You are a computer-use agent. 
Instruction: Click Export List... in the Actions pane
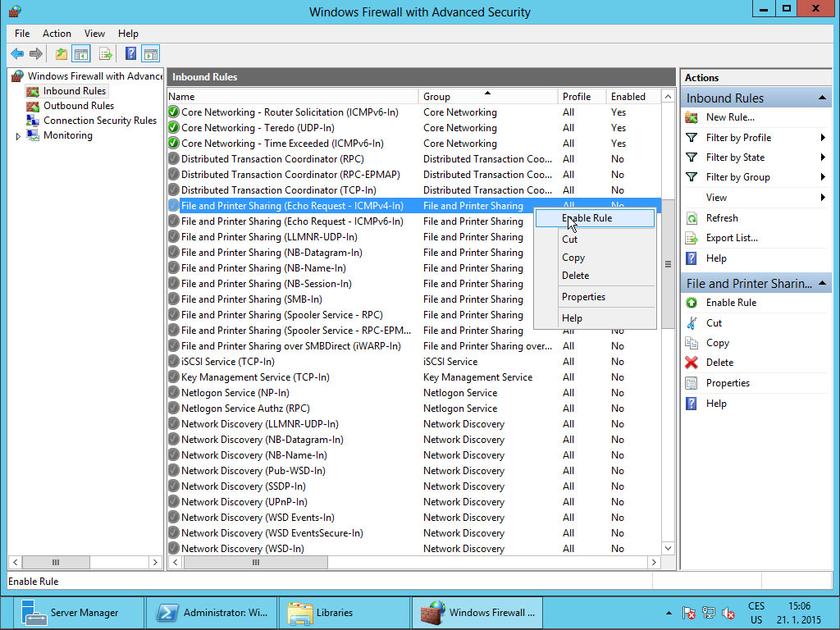(x=732, y=238)
